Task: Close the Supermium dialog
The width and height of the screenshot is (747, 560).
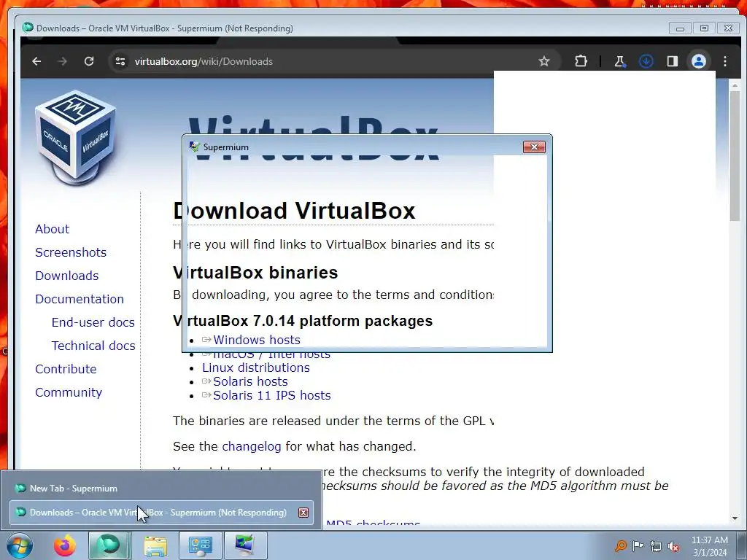Action: pos(534,147)
